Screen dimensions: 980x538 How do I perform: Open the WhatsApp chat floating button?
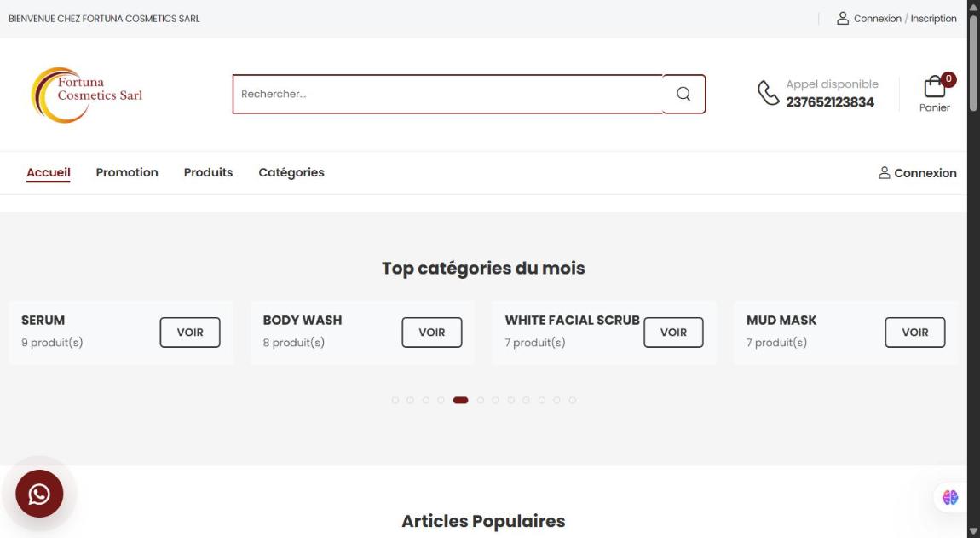(39, 494)
